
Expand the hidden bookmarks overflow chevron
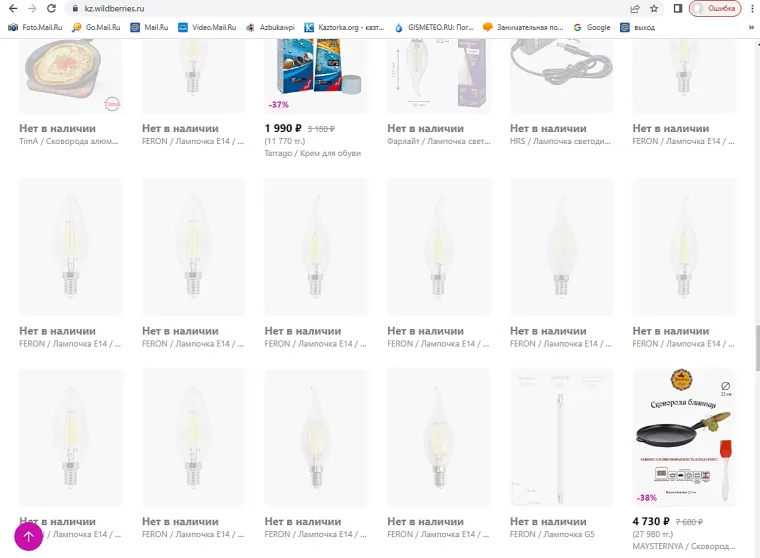point(751,28)
